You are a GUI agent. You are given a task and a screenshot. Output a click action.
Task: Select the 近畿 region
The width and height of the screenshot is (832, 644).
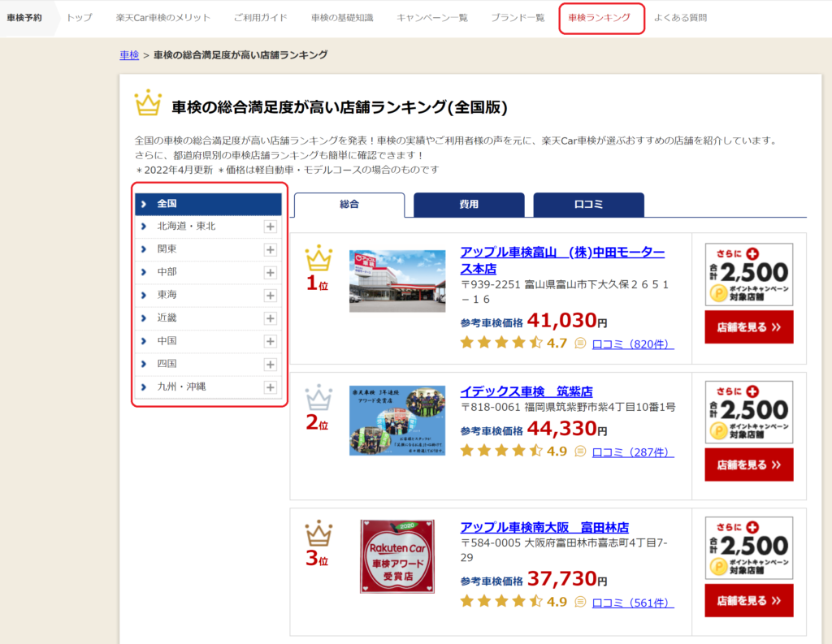coord(167,318)
